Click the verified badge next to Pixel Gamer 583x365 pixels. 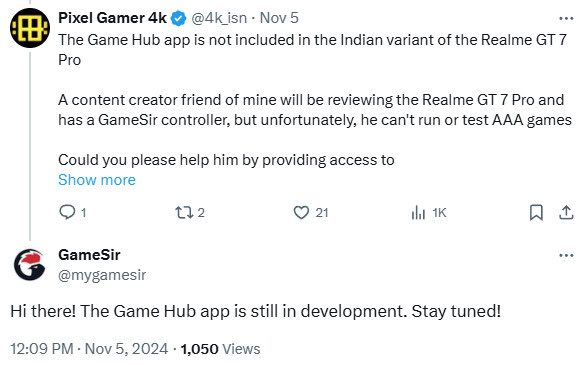(x=178, y=19)
